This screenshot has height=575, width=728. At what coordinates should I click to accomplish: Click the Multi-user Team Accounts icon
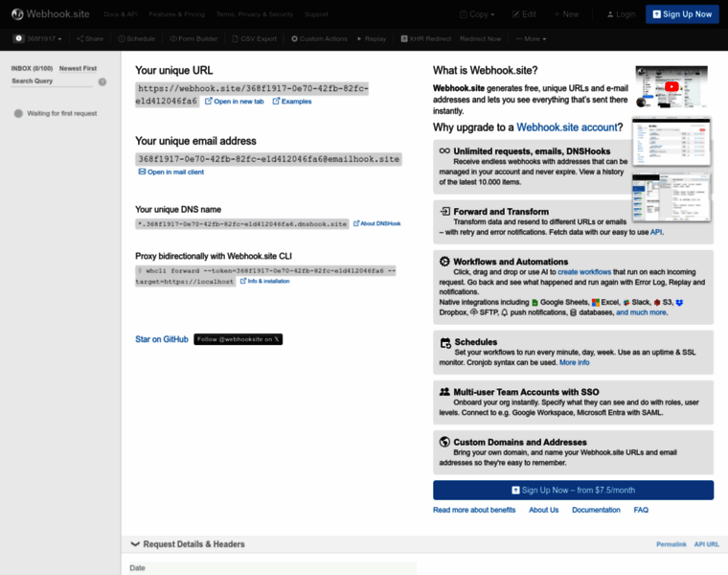click(x=444, y=392)
